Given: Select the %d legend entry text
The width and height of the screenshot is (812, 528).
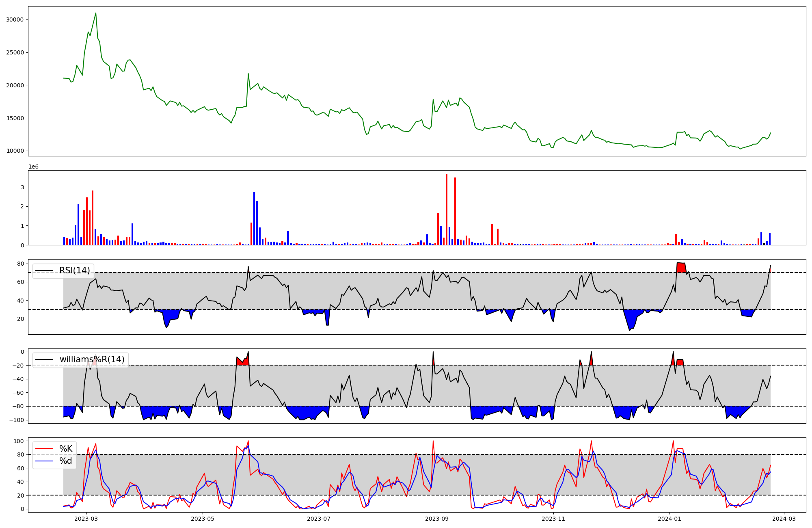Looking at the screenshot, I should (66, 461).
